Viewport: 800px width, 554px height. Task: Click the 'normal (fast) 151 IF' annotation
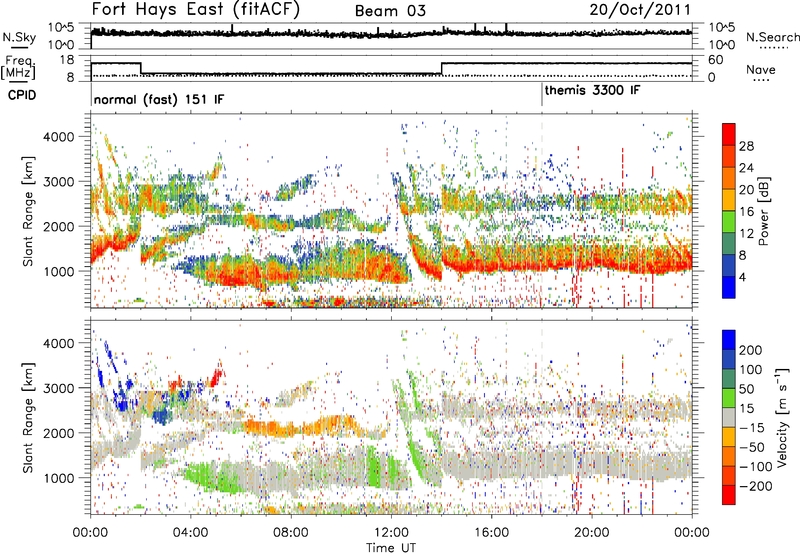(x=159, y=99)
